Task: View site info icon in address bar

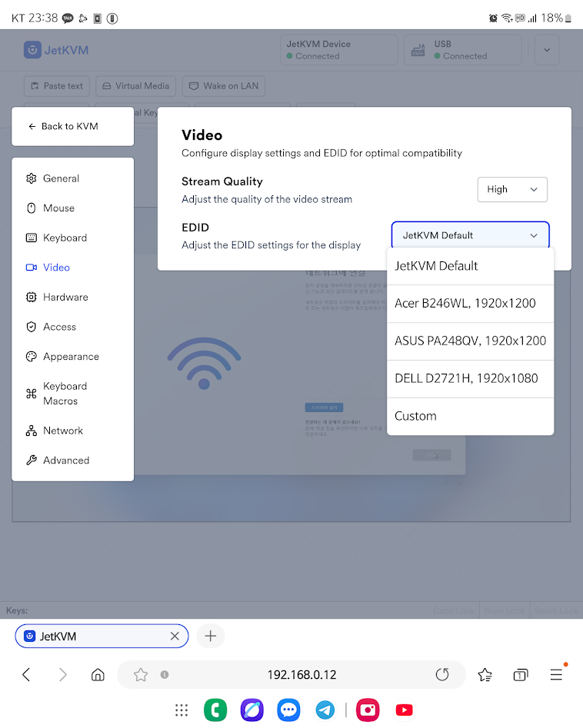Action: 165,675
